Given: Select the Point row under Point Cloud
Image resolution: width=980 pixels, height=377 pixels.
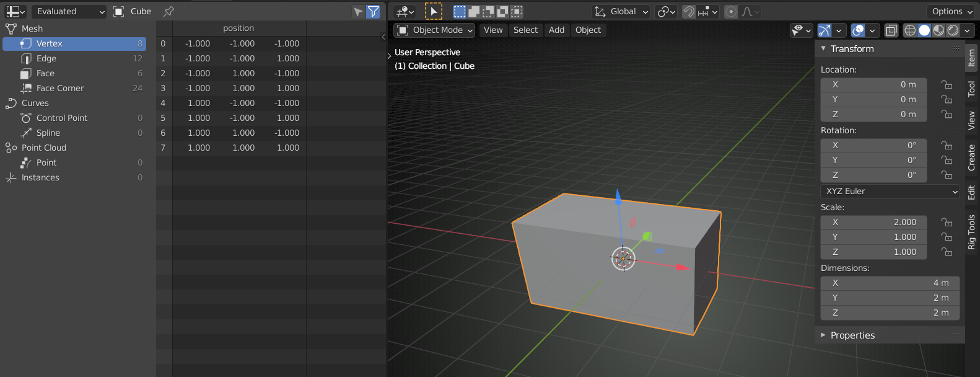Looking at the screenshot, I should [74, 162].
